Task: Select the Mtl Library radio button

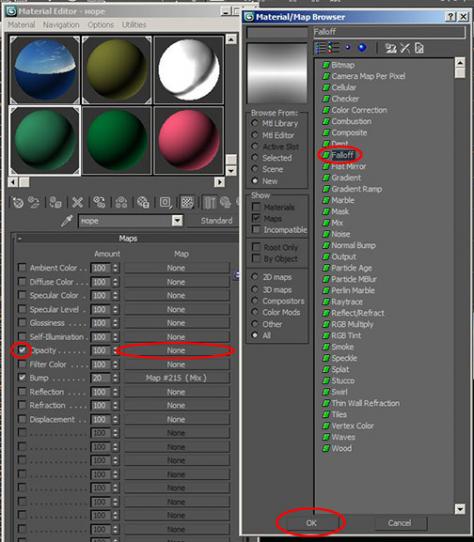Action: (255, 123)
